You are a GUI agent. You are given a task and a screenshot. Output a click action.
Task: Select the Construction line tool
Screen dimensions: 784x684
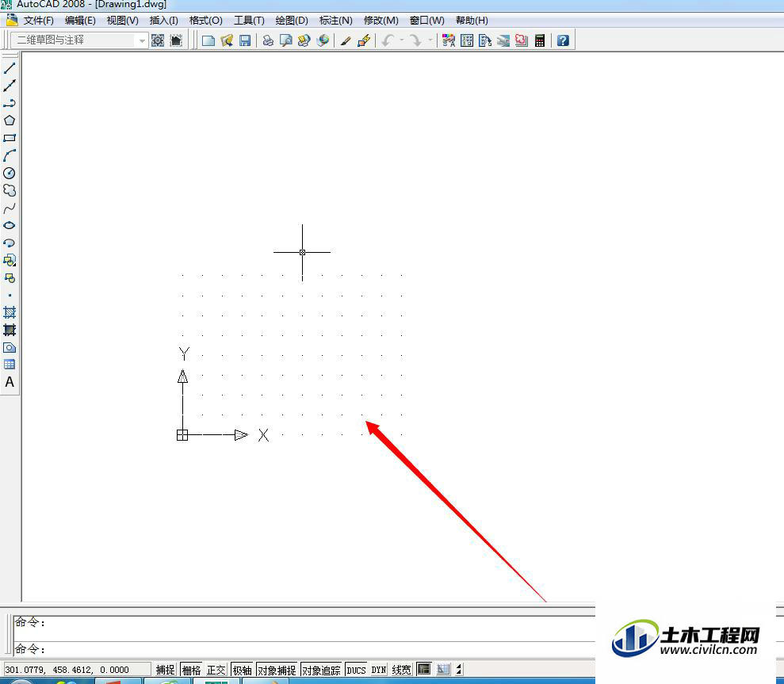10,86
